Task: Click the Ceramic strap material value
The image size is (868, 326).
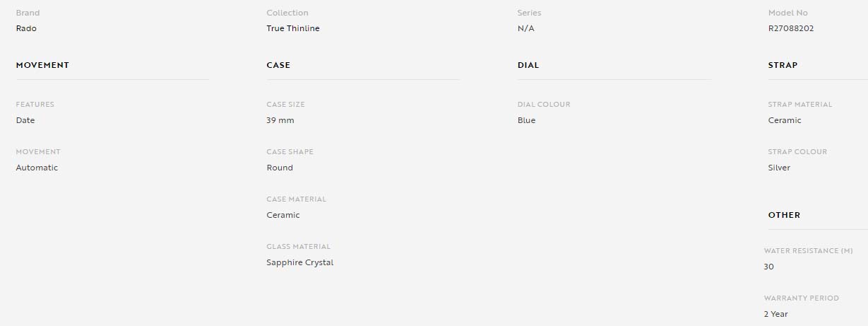Action: (x=785, y=120)
